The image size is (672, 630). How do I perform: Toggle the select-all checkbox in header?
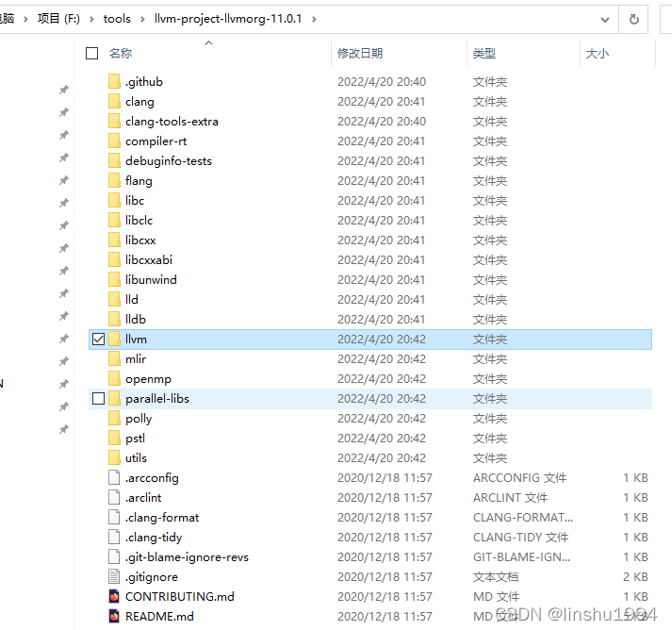pos(91,53)
